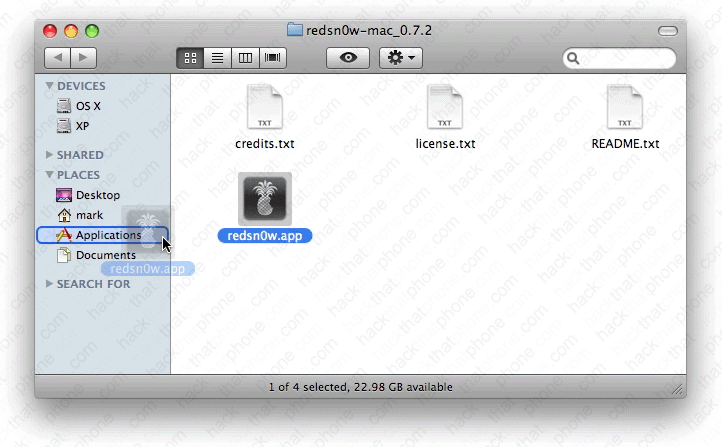
Task: Select the README.txt file icon
Action: tap(625, 108)
